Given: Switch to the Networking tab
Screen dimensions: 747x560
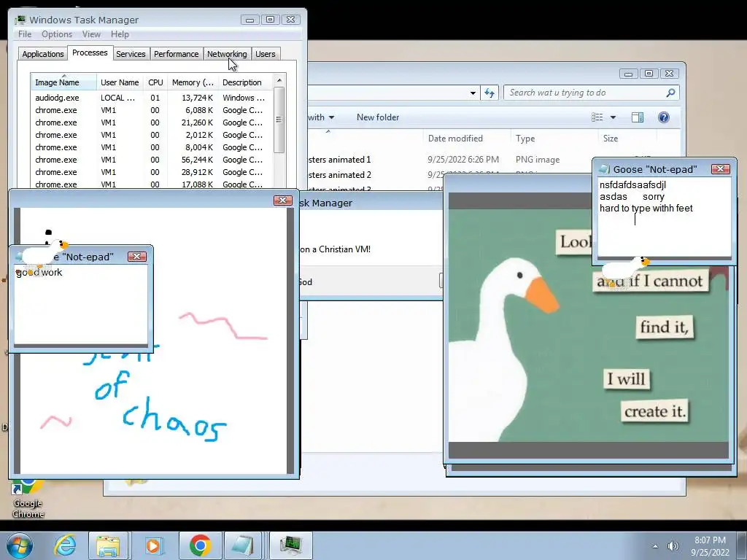Looking at the screenshot, I should point(227,54).
